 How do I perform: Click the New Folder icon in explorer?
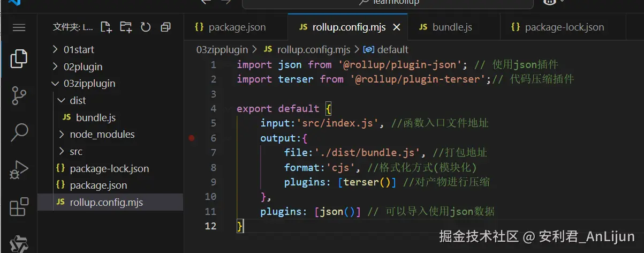(126, 27)
